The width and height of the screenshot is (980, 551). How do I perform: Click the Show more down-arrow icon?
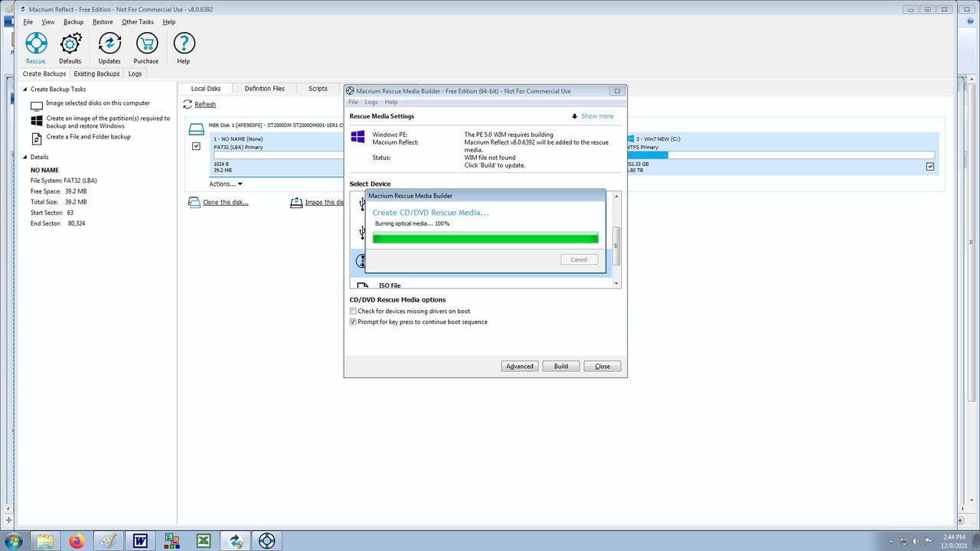click(x=574, y=116)
